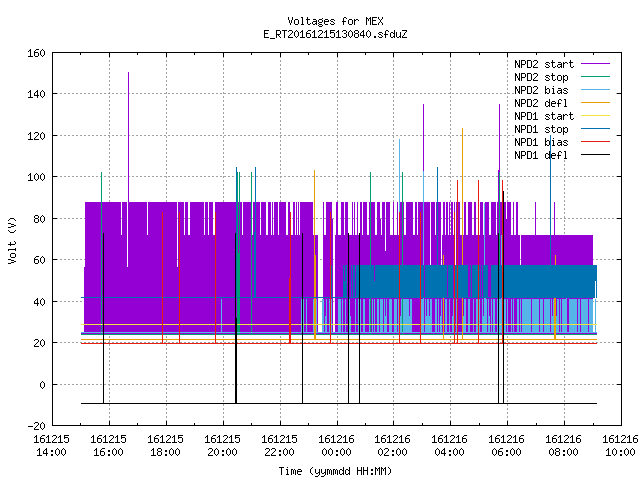Select the NPD1 defl legend label
This screenshot has width=640, height=480.
[x=541, y=155]
